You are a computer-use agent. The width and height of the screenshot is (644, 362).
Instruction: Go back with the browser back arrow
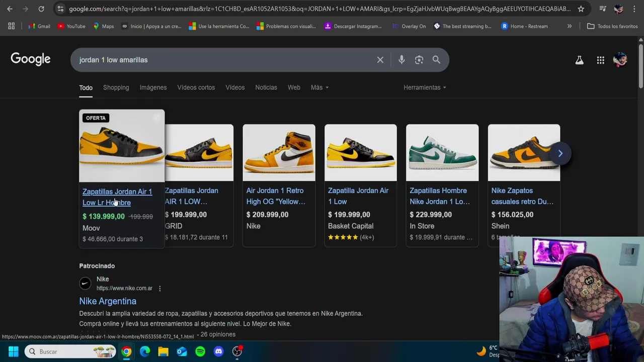(x=10, y=9)
